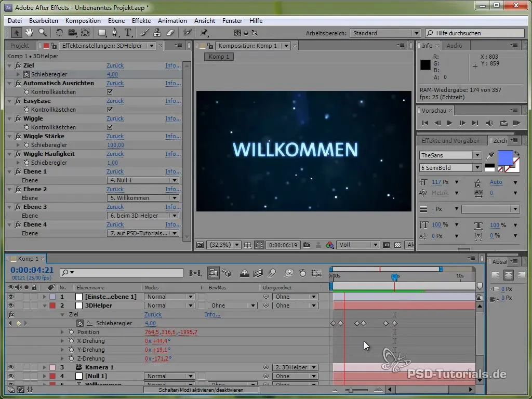The height and width of the screenshot is (399, 532).
Task: Open the eyedropper color picker
Action: click(490, 156)
